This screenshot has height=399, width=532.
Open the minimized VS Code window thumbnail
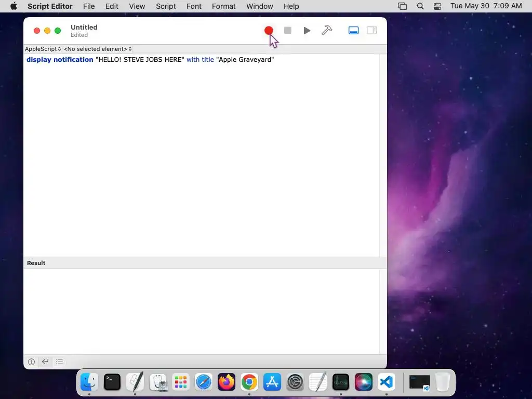point(419,382)
